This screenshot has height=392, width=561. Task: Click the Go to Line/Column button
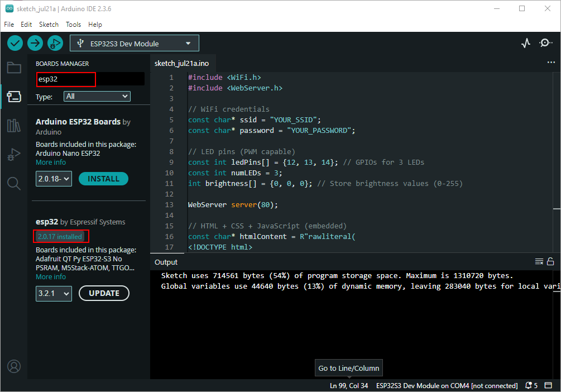(x=349, y=368)
